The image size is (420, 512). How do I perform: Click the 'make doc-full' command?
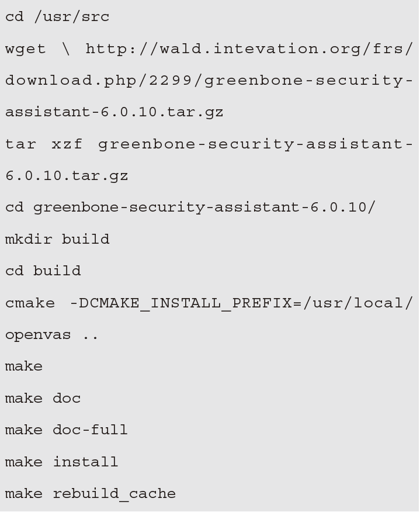[x=67, y=430]
